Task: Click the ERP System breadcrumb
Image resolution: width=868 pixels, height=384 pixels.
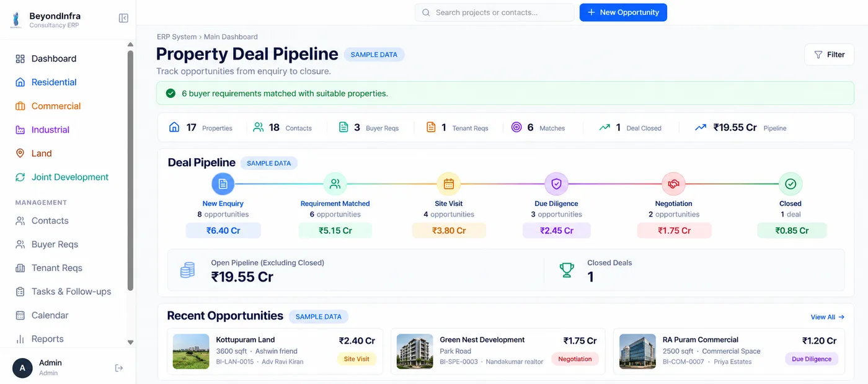Action: pyautogui.click(x=177, y=37)
